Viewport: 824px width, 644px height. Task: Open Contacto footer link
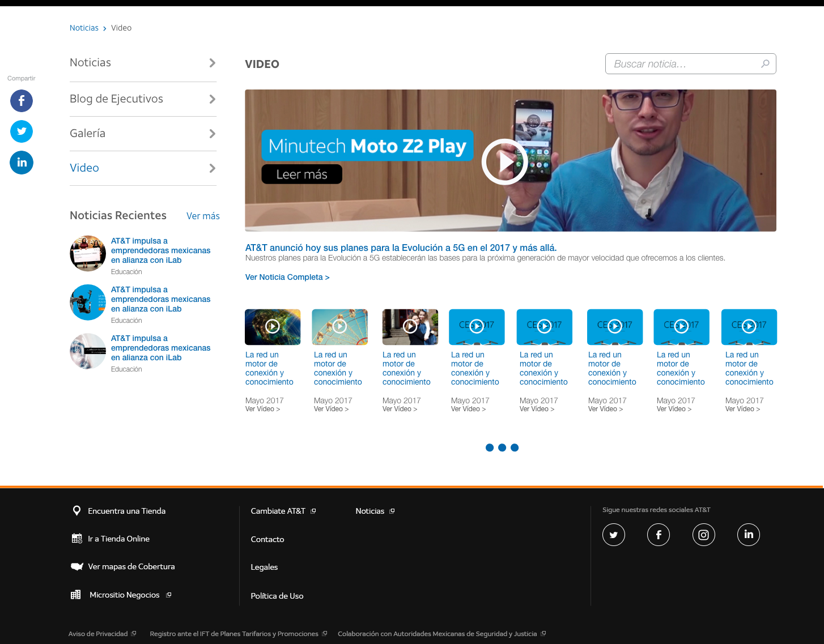pyautogui.click(x=267, y=539)
